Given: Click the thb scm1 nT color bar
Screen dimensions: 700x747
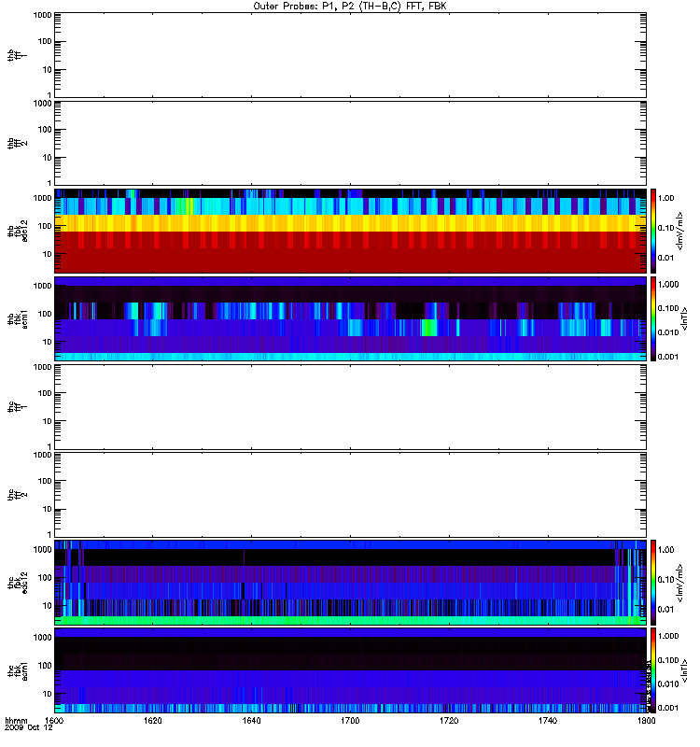Looking at the screenshot, I should (653, 319).
